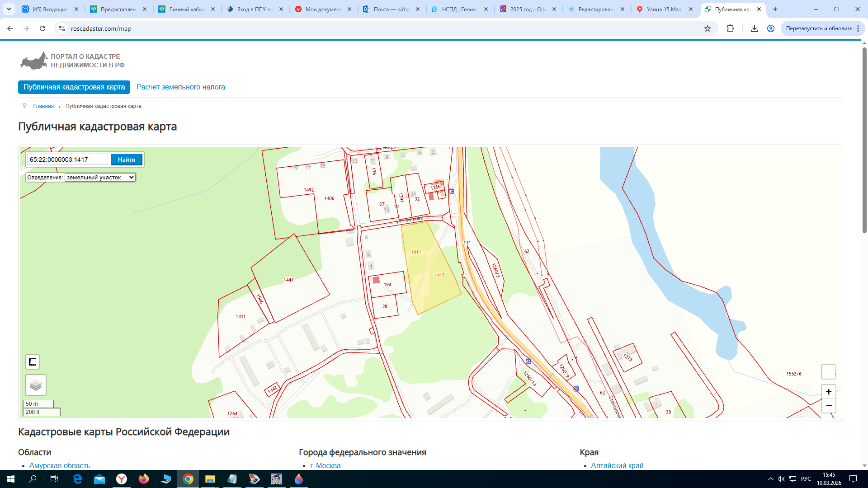This screenshot has height=488, width=868.
Task: Zoom out the cadastral map
Action: pyautogui.click(x=829, y=406)
